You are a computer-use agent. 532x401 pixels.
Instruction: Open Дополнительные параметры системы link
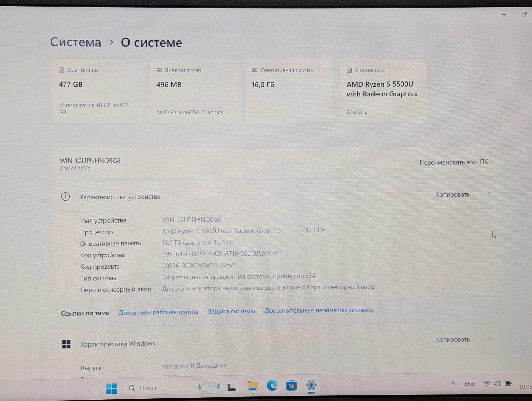(x=319, y=310)
